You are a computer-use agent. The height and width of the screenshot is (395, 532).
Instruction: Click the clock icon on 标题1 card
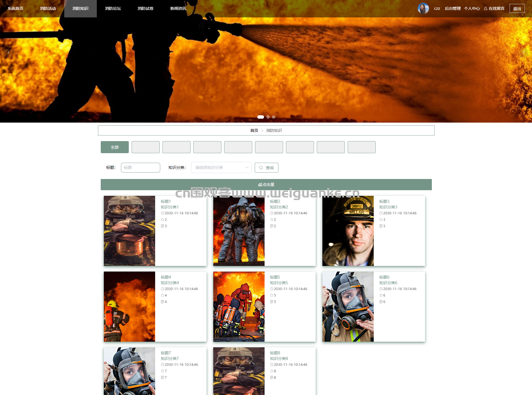(x=162, y=213)
